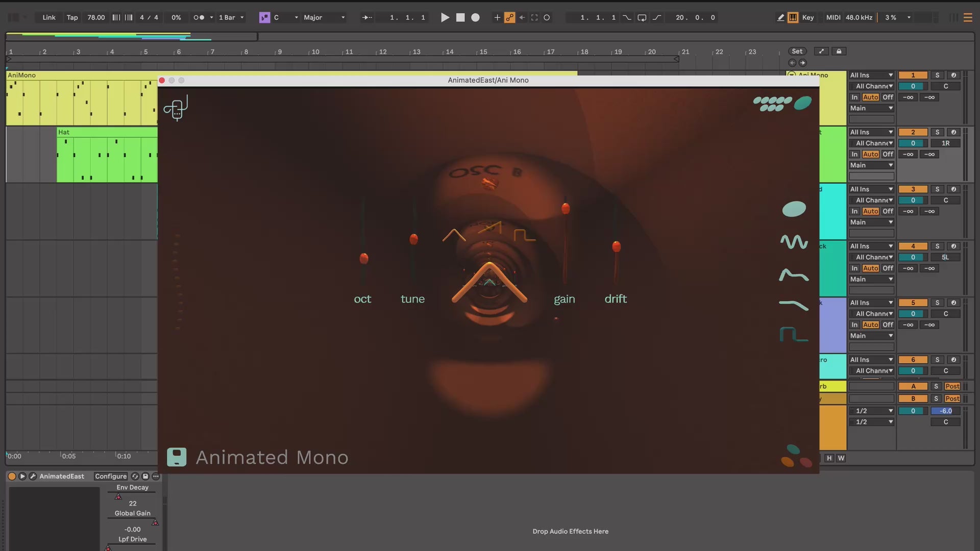
Task: Toggle the computer MIDI keyboard icon
Action: 793,17
